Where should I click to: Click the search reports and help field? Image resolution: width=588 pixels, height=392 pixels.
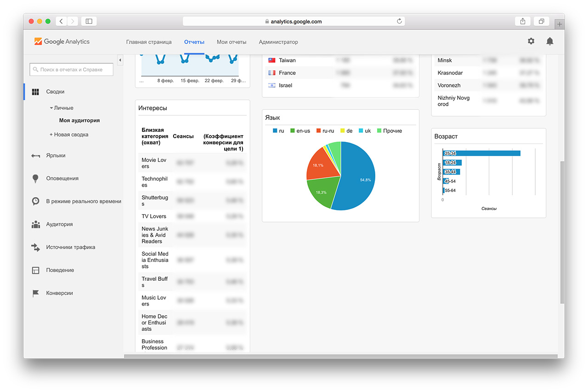(x=71, y=69)
